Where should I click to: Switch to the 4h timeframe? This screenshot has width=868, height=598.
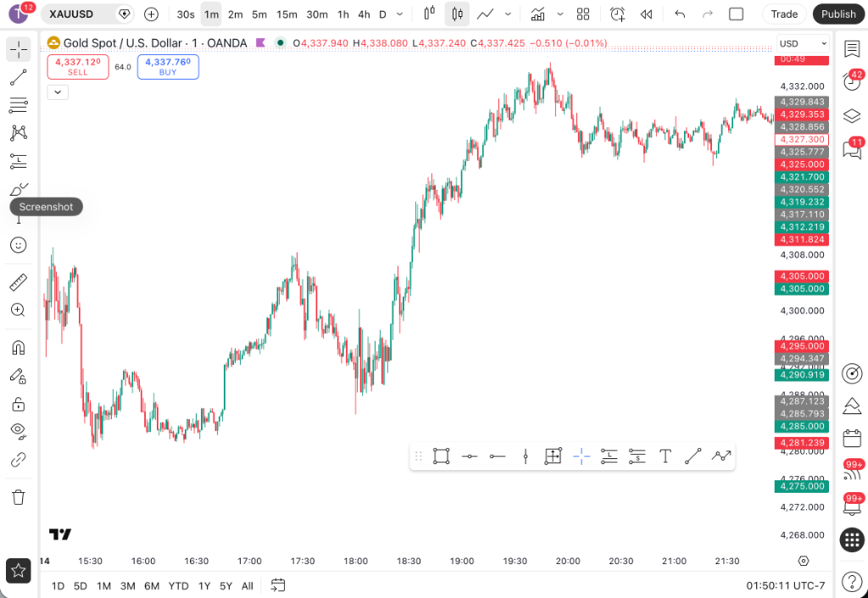(x=364, y=14)
